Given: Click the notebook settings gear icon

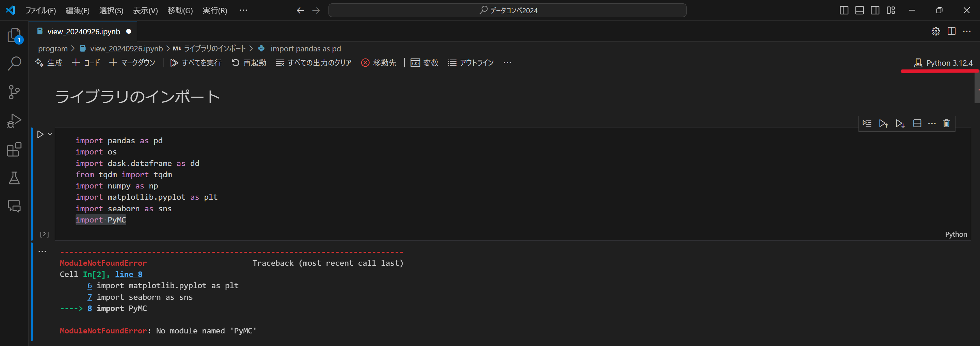Looking at the screenshot, I should click(936, 32).
